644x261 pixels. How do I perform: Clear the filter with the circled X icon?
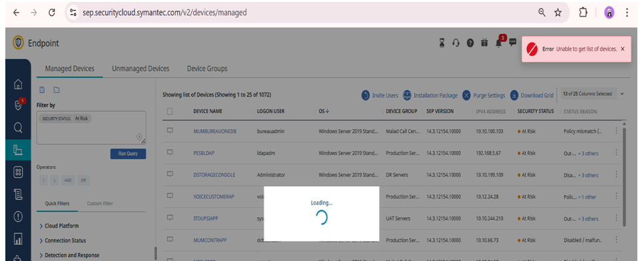[x=139, y=136]
